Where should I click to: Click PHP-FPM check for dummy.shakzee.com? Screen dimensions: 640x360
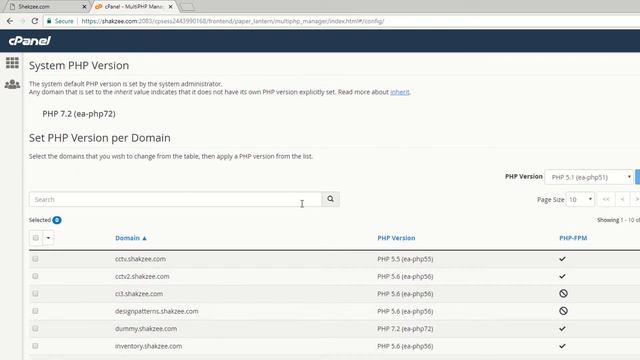click(562, 329)
